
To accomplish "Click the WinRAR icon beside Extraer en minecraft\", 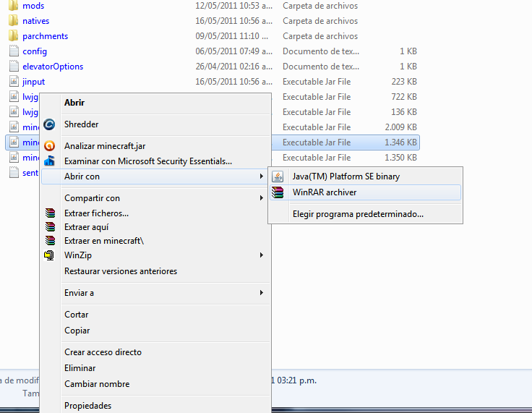I will (x=50, y=240).
